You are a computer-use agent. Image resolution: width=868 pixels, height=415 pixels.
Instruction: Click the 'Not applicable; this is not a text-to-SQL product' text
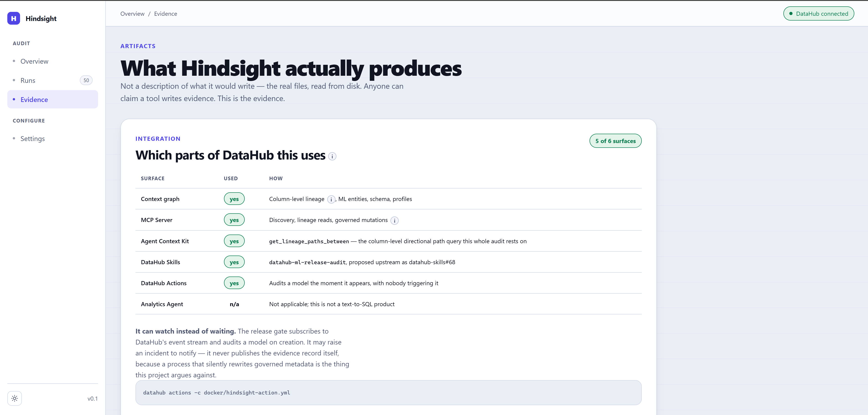point(332,304)
